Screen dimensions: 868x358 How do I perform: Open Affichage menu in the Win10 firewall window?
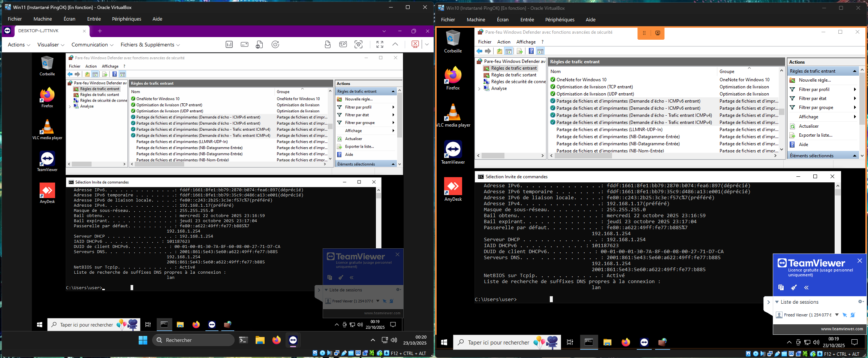pos(526,42)
